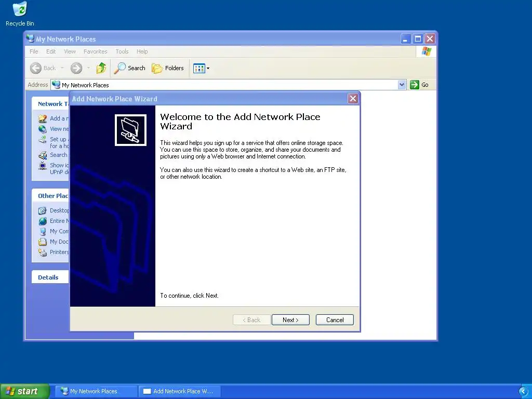Toggle the Folders pane toolbar button

click(x=168, y=68)
